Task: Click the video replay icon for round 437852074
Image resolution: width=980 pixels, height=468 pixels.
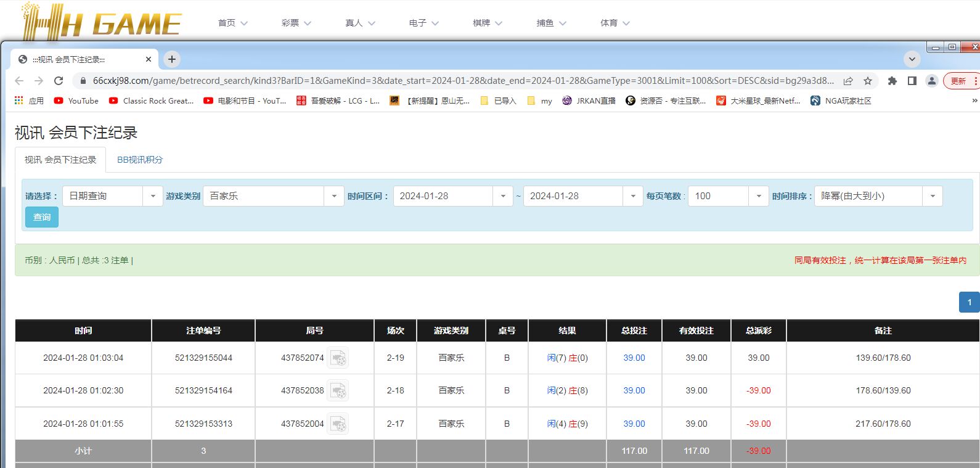Action: pos(338,358)
